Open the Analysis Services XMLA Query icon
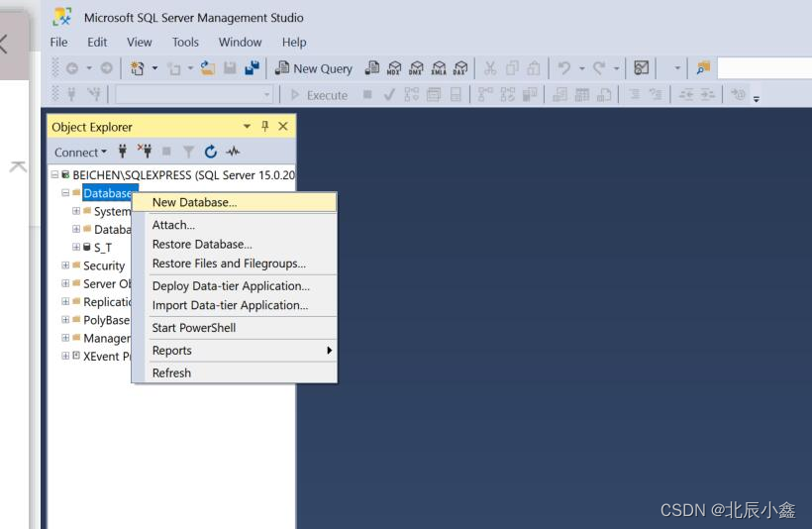 [x=439, y=68]
